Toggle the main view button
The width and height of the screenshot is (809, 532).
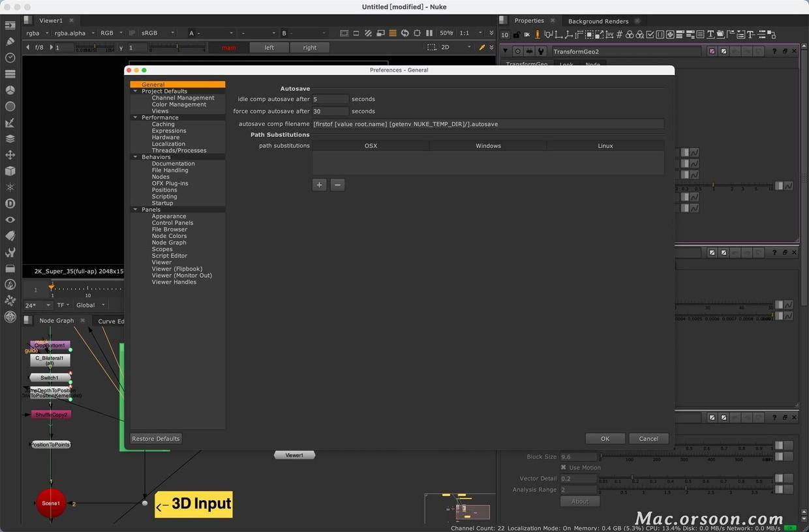coord(229,48)
